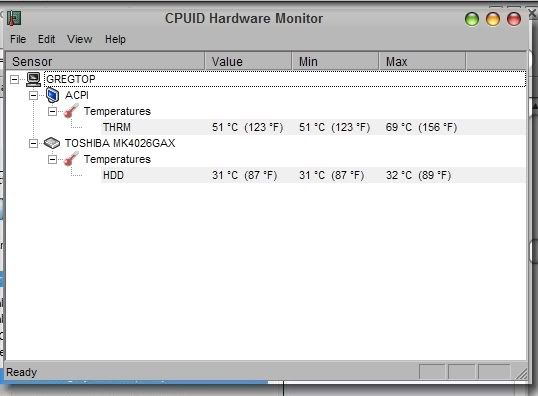538x396 pixels.
Task: Select the HDD sensor row
Action: tap(313, 175)
